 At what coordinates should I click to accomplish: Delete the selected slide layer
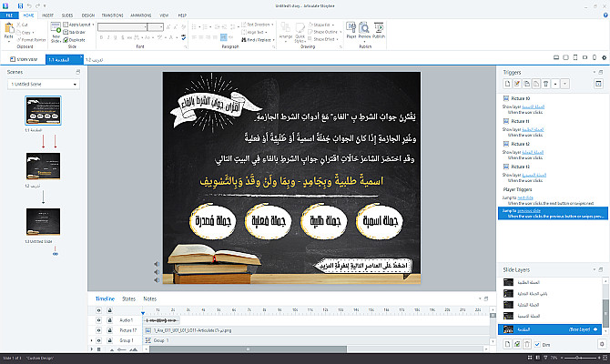pos(527,344)
